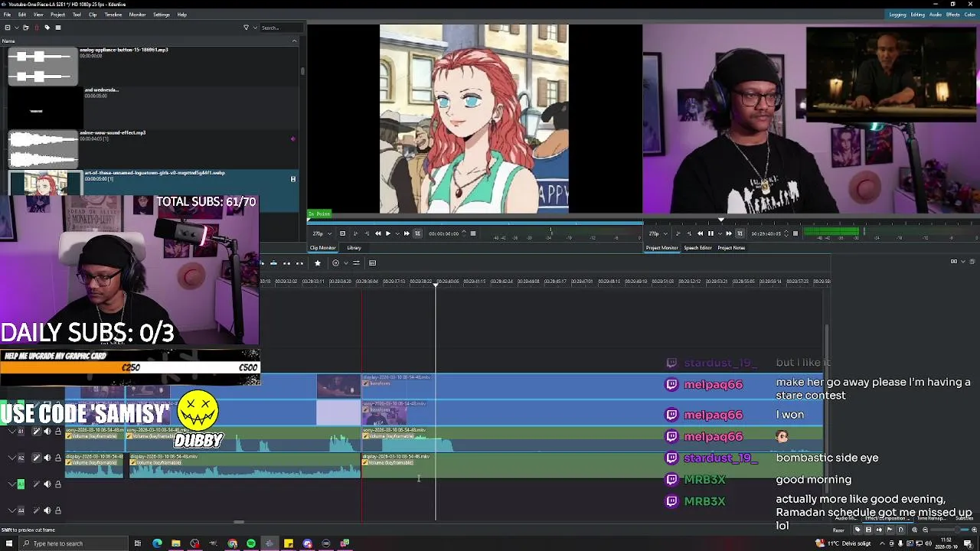Collapse audio track A2 chevron
Viewport: 980px width, 551px height.
tap(12, 458)
